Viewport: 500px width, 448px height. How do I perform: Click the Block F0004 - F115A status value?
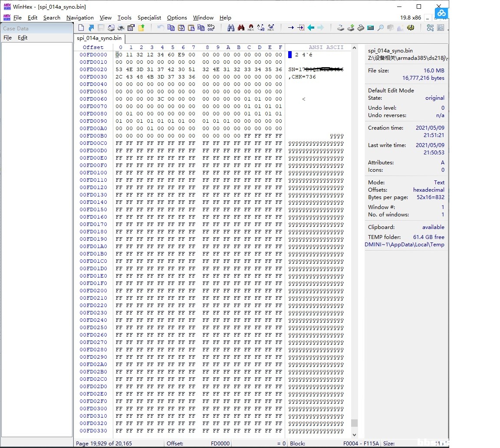pyautogui.click(x=361, y=443)
